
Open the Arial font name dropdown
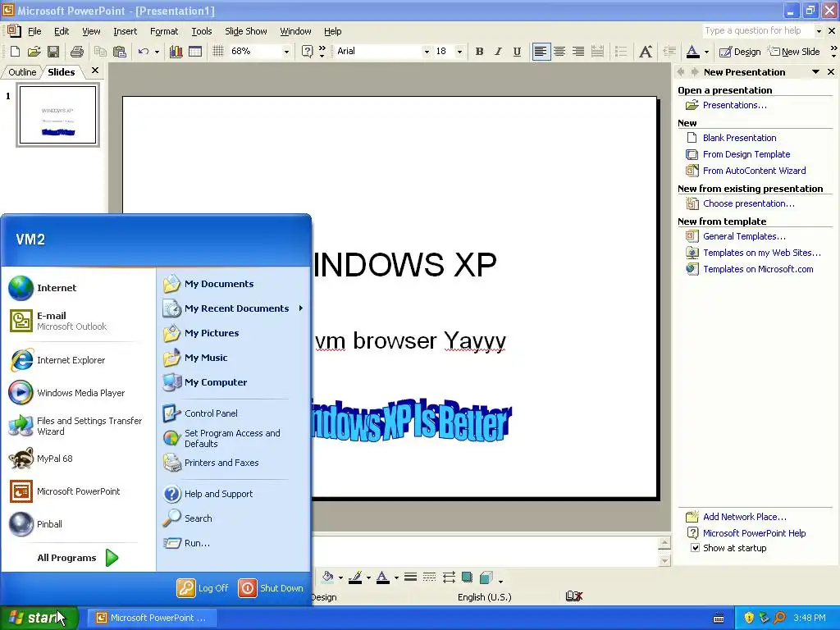pos(427,52)
